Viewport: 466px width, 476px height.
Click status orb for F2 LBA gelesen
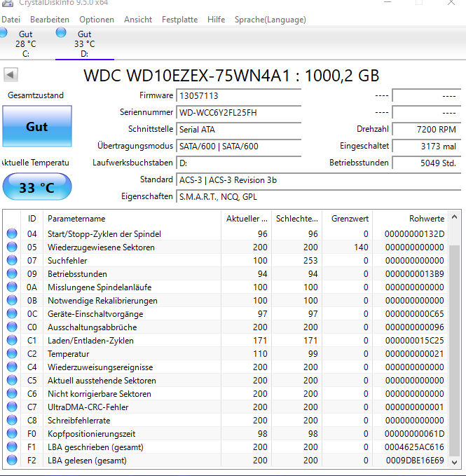12,461
